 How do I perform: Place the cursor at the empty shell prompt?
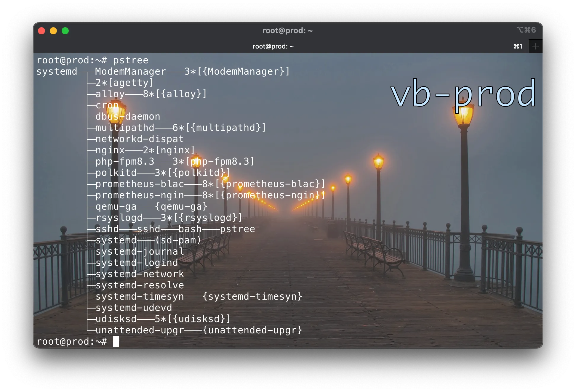tap(116, 341)
